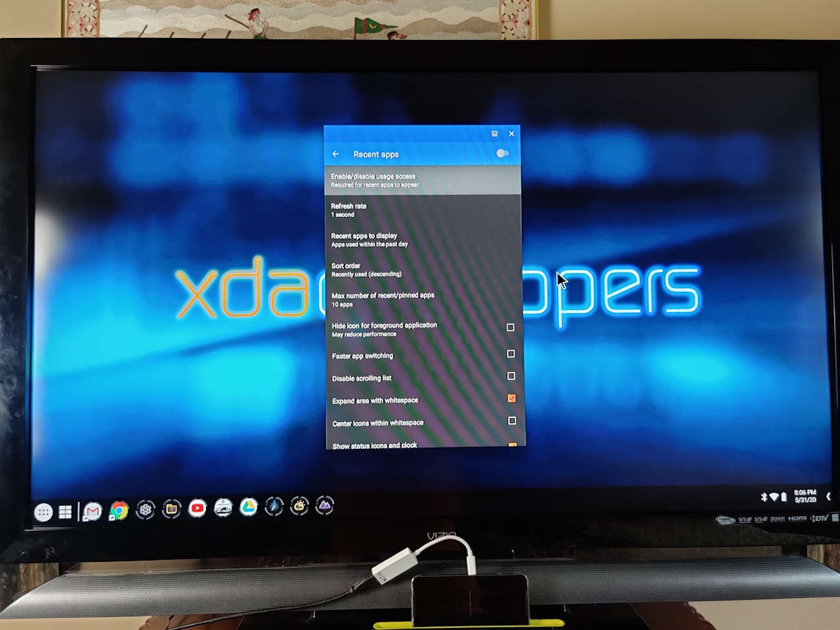Collapse the taskbar using the arrow
The height and width of the screenshot is (630, 840).
click(x=828, y=496)
